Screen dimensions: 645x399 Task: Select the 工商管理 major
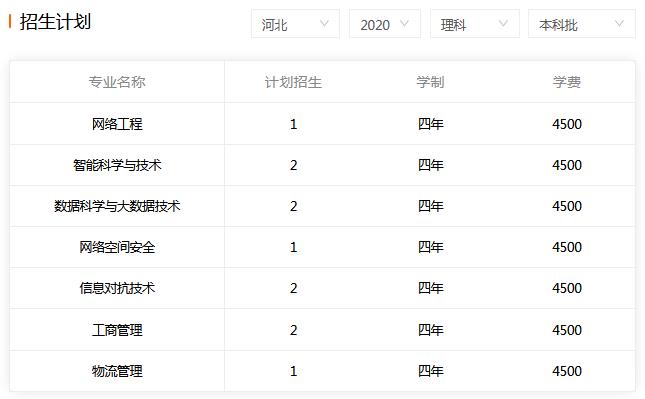117,330
